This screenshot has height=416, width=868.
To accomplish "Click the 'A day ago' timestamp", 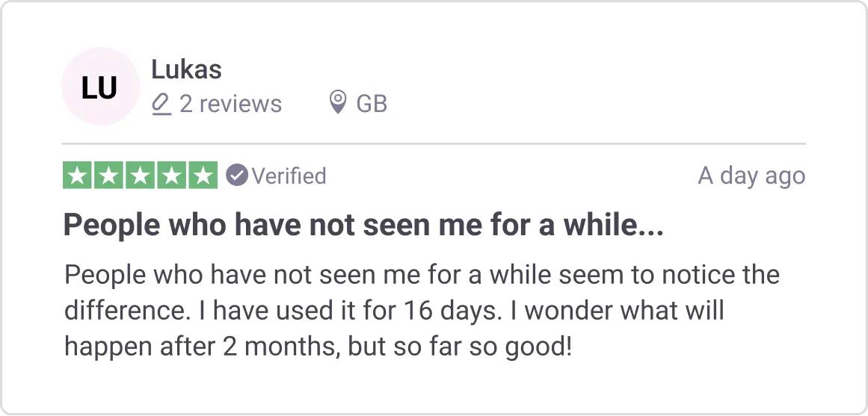I will 751,176.
